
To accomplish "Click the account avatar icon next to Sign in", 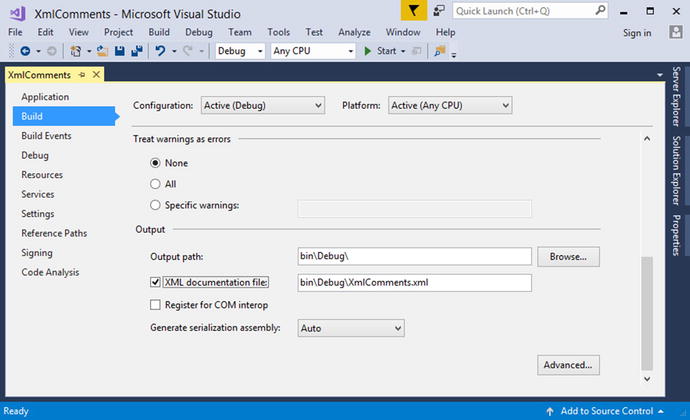I will point(675,32).
